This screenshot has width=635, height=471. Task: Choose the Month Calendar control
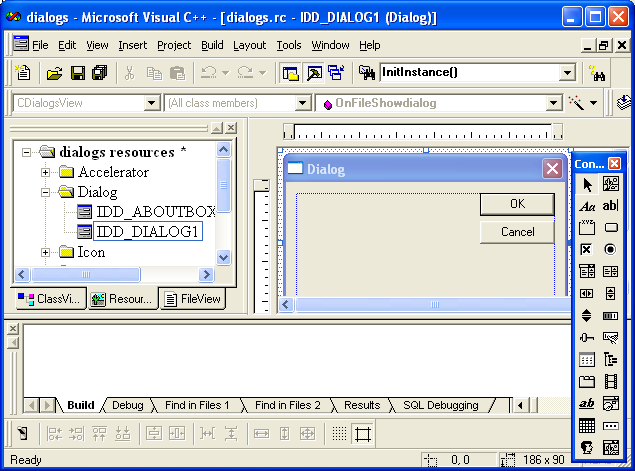587,426
